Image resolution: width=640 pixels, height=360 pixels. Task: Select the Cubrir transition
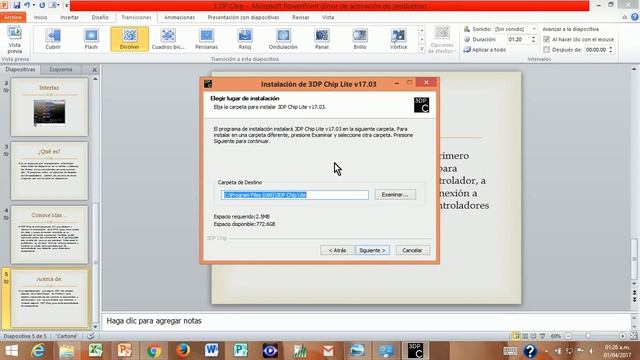pyautogui.click(x=53, y=39)
